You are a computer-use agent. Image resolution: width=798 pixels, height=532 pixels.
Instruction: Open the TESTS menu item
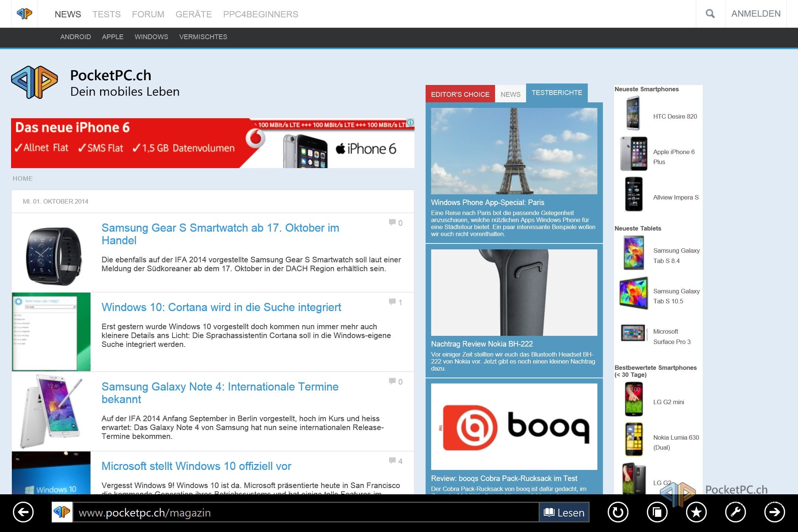click(106, 14)
